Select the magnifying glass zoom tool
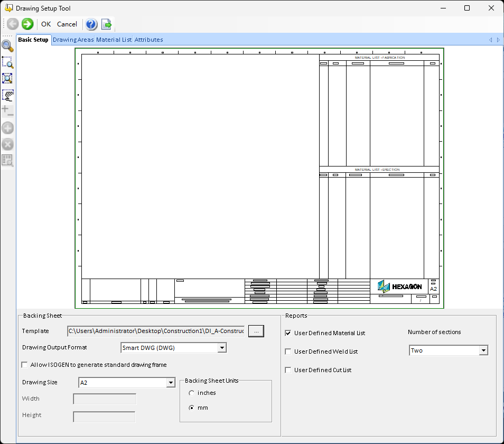504x444 pixels. point(7,46)
